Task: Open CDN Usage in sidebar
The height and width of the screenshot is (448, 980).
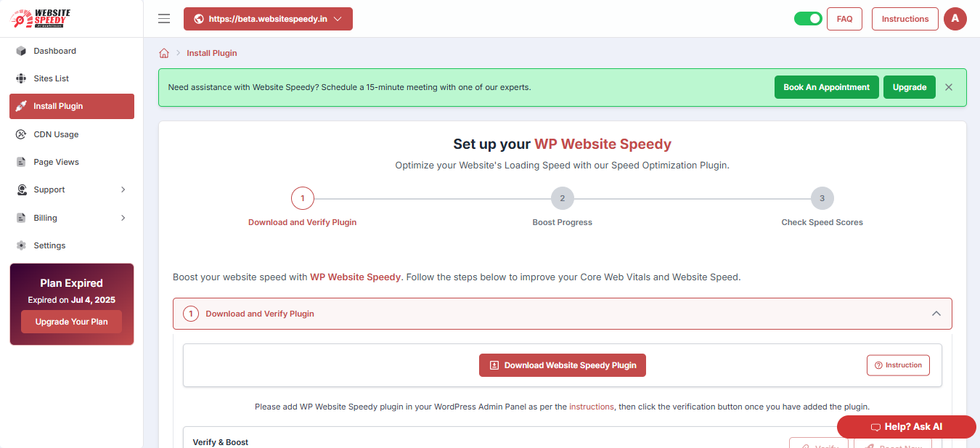Action: (x=72, y=134)
